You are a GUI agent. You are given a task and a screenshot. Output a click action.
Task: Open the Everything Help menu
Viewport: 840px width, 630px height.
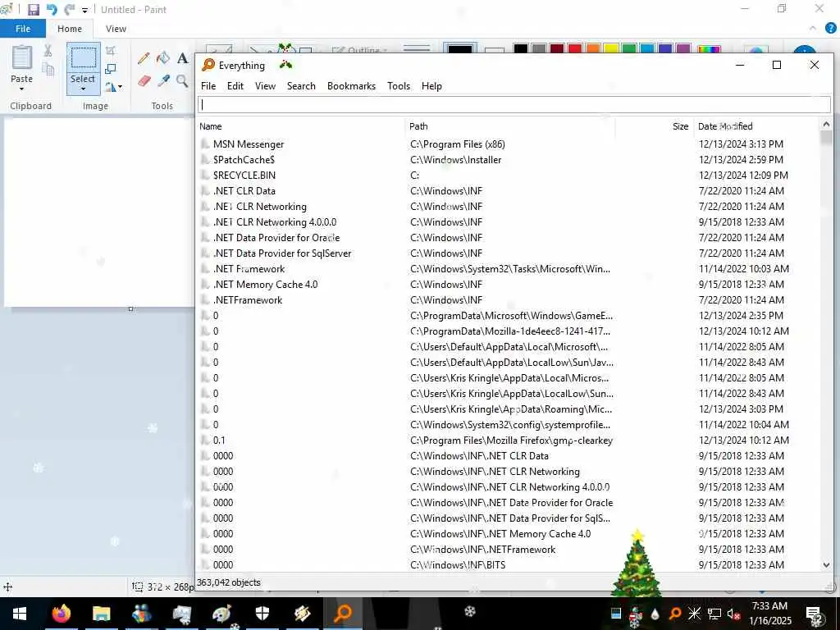[431, 85]
